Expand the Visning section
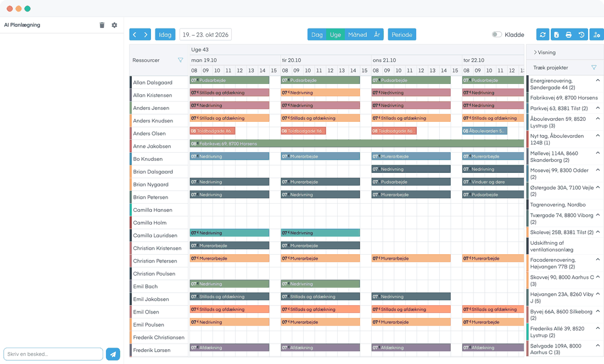This screenshot has height=364, width=604. coord(544,52)
